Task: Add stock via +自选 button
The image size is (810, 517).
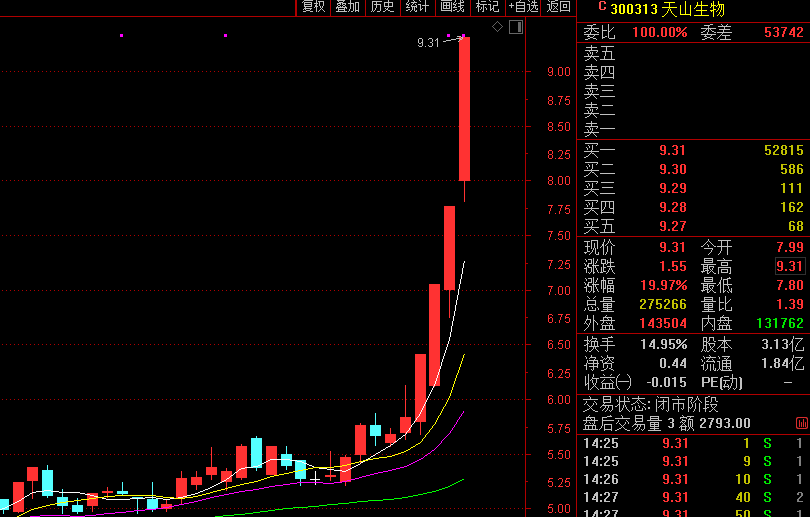Action: [x=523, y=7]
